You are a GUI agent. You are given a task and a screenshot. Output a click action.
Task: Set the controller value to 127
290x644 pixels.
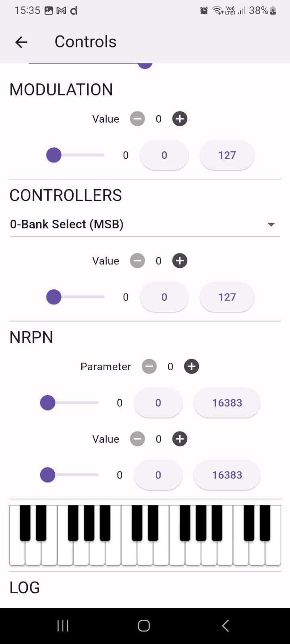click(x=227, y=297)
